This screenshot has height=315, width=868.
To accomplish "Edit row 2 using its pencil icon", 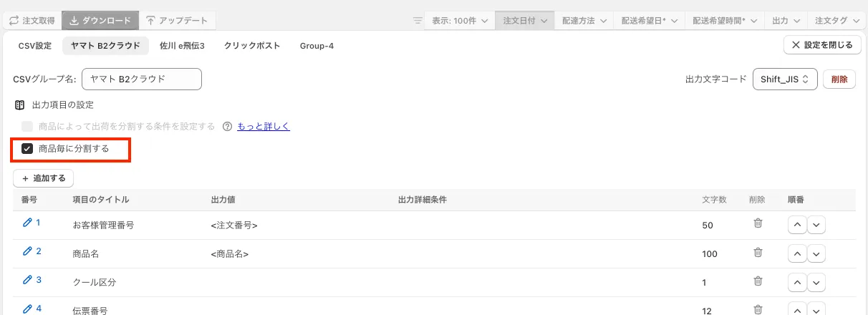I will tap(28, 251).
